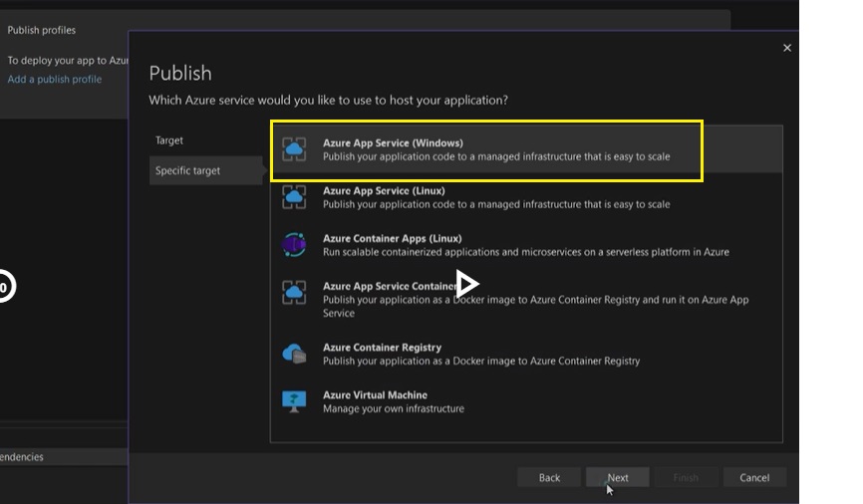Select the Target step tab

206,140
